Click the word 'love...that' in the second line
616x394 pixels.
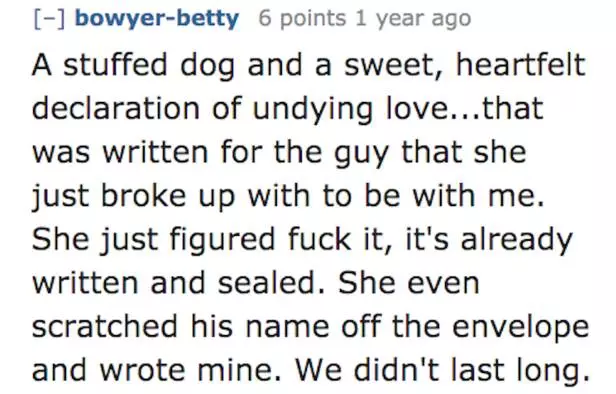point(465,108)
